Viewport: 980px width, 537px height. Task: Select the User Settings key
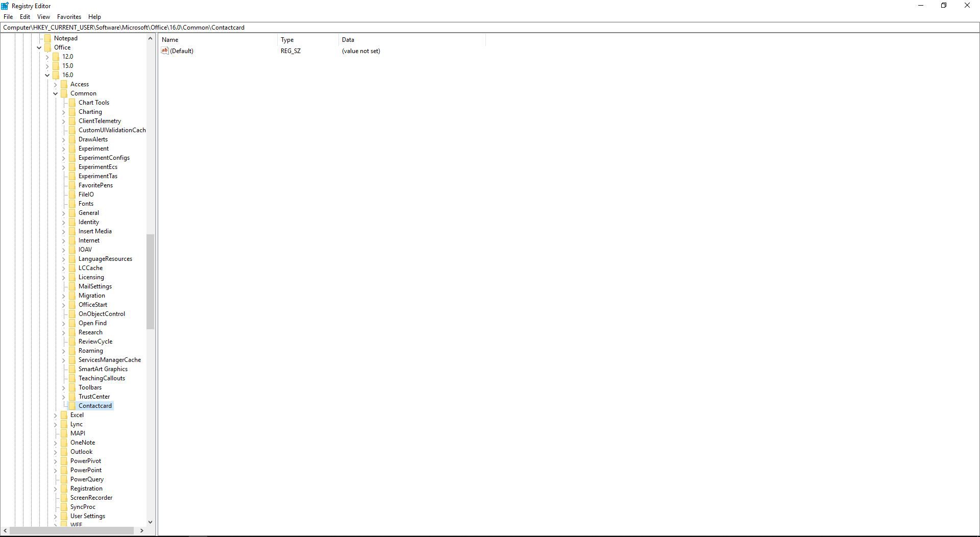88,516
